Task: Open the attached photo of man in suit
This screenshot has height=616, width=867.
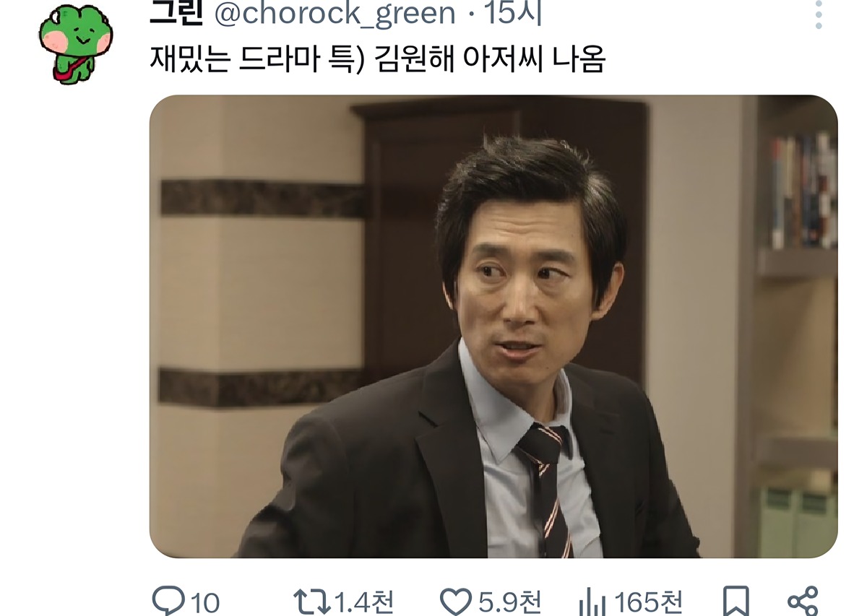Action: (x=493, y=326)
